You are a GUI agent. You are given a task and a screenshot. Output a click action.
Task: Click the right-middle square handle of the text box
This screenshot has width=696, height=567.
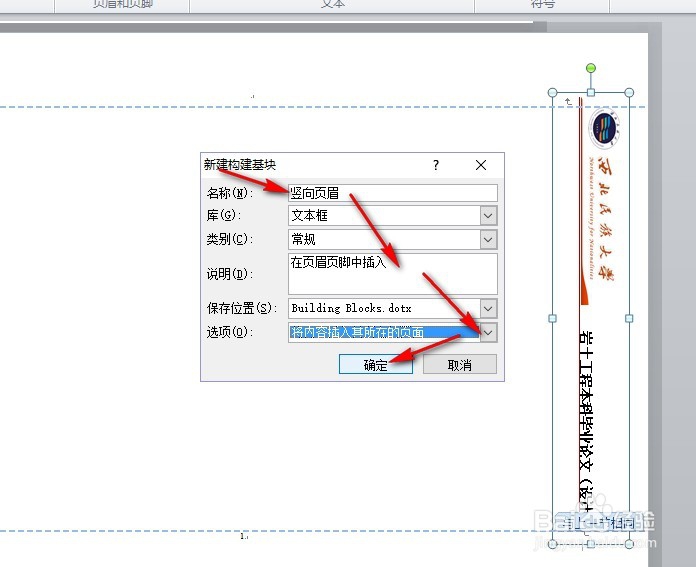click(629, 318)
